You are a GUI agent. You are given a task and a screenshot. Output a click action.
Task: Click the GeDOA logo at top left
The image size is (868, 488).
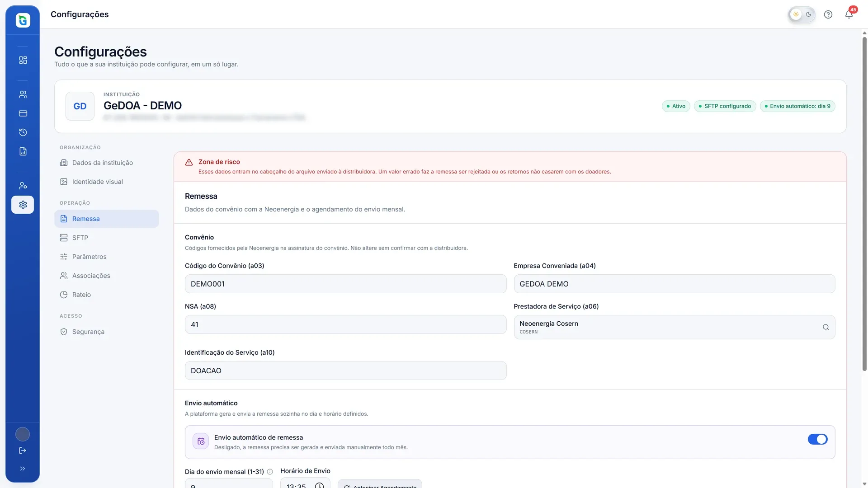coord(23,20)
